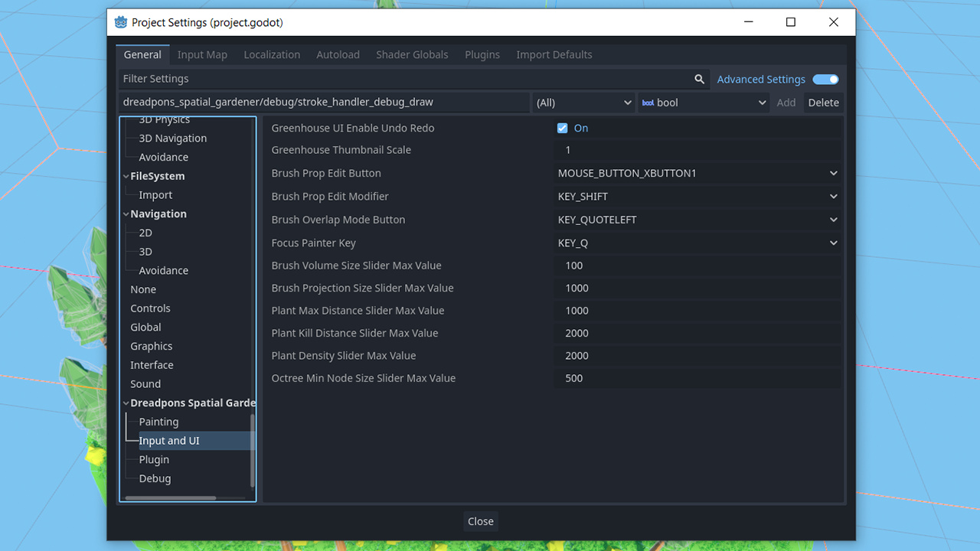Open the Brush Prop Edit Modifier dropdown

pyautogui.click(x=697, y=196)
